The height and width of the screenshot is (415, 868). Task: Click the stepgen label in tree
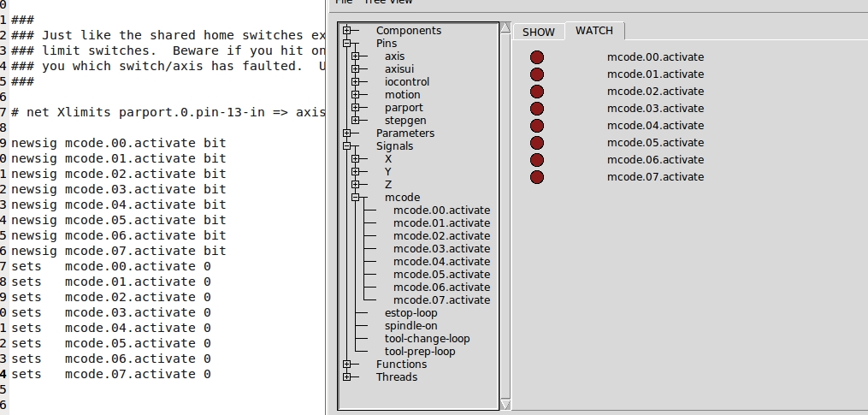click(x=405, y=121)
